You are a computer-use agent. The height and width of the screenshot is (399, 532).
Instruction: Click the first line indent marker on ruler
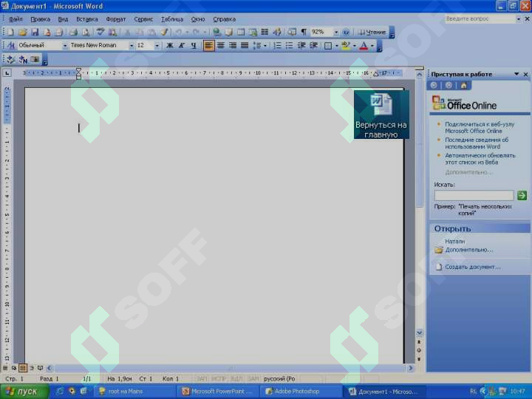79,70
